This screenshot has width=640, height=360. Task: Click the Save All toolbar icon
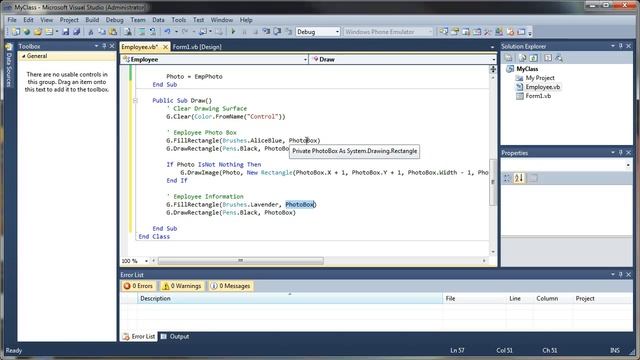(76, 32)
